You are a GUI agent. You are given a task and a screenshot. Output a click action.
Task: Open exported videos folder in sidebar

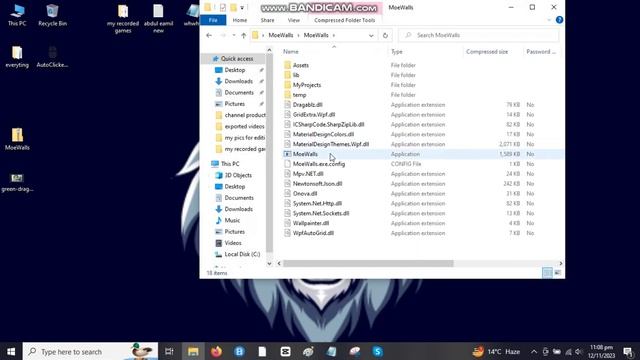pyautogui.click(x=244, y=127)
